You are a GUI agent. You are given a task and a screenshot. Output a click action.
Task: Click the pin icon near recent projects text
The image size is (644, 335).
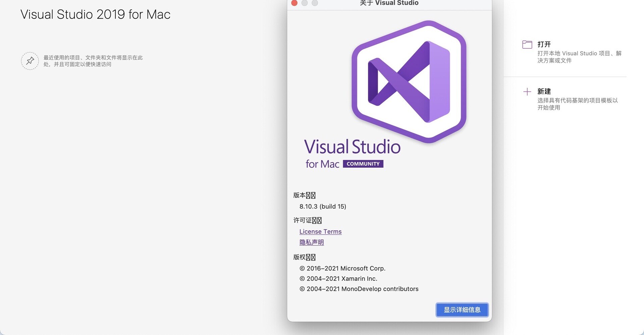tap(30, 61)
